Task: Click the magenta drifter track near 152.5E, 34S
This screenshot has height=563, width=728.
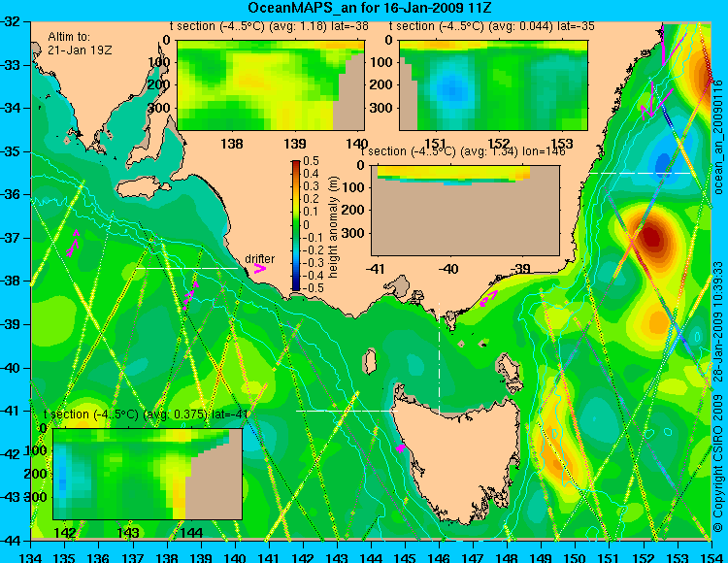Action: 654,101
